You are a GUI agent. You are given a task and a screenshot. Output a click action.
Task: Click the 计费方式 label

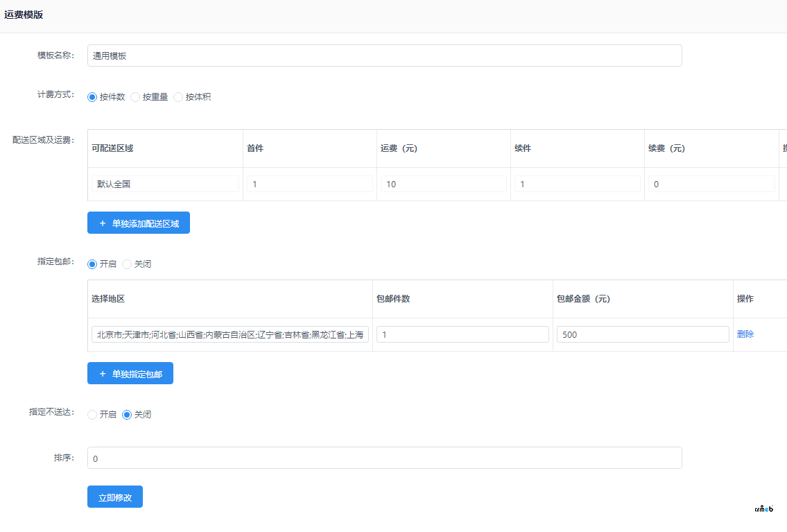point(55,94)
